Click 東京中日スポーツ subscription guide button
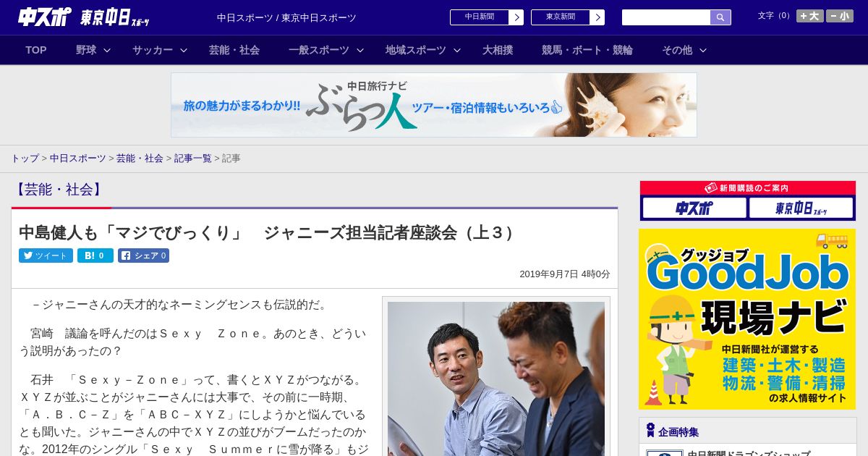Image resolution: width=868 pixels, height=456 pixels. tap(801, 208)
